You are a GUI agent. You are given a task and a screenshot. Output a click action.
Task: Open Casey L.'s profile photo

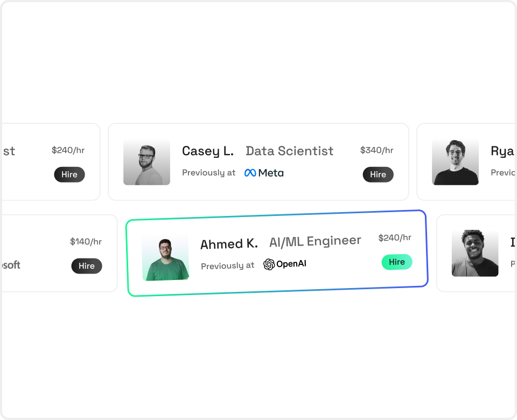[146, 162]
